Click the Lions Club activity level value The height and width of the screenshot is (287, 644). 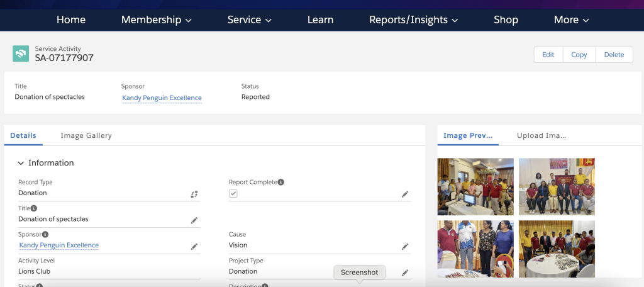pyautogui.click(x=35, y=271)
